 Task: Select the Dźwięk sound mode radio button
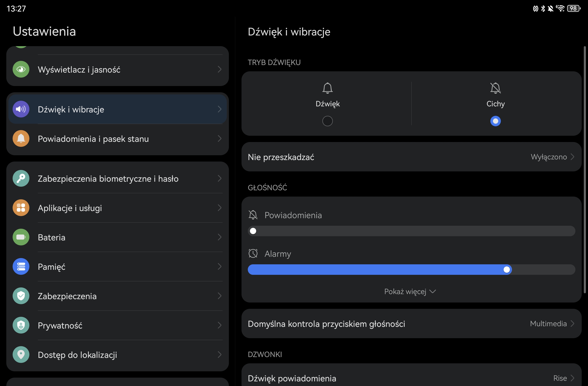[x=327, y=121]
